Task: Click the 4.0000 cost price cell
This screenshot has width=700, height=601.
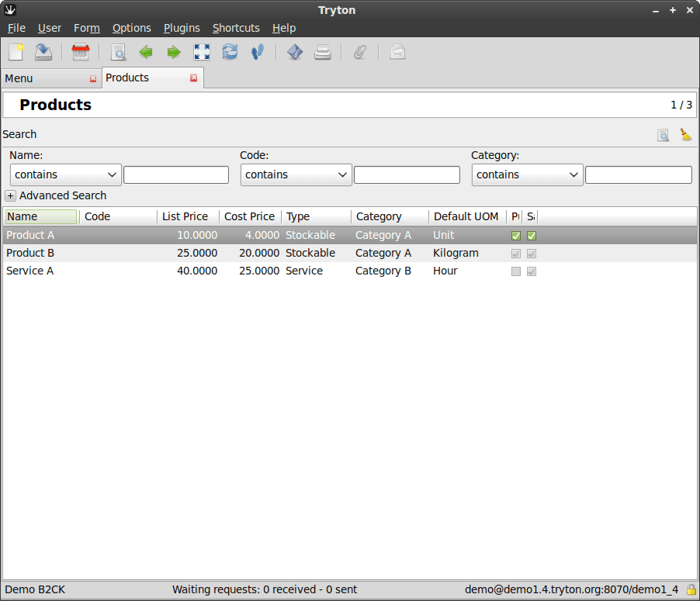Action: coord(262,235)
